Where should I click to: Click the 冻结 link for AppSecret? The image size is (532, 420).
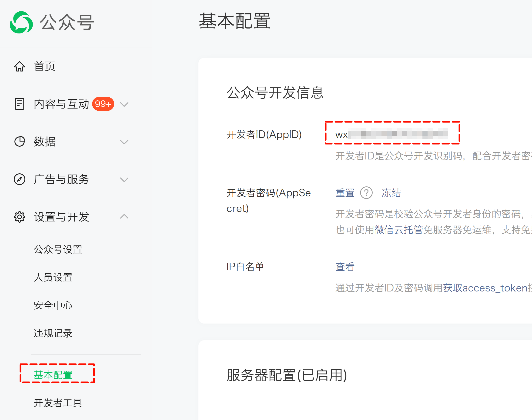pos(391,193)
